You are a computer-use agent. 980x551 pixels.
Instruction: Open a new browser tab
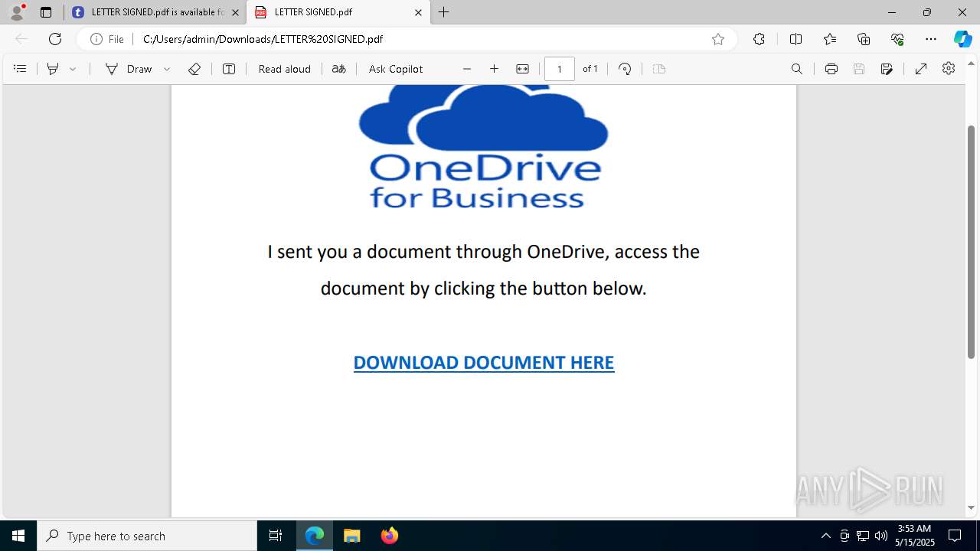click(444, 12)
